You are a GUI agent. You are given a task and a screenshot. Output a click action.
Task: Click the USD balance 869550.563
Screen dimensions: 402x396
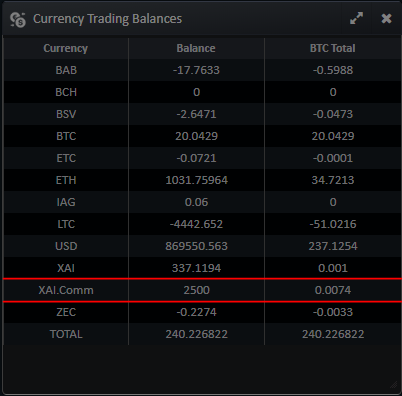(x=196, y=246)
